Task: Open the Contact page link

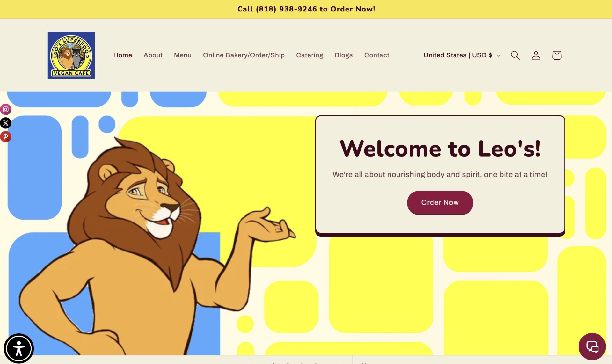Action: [377, 55]
